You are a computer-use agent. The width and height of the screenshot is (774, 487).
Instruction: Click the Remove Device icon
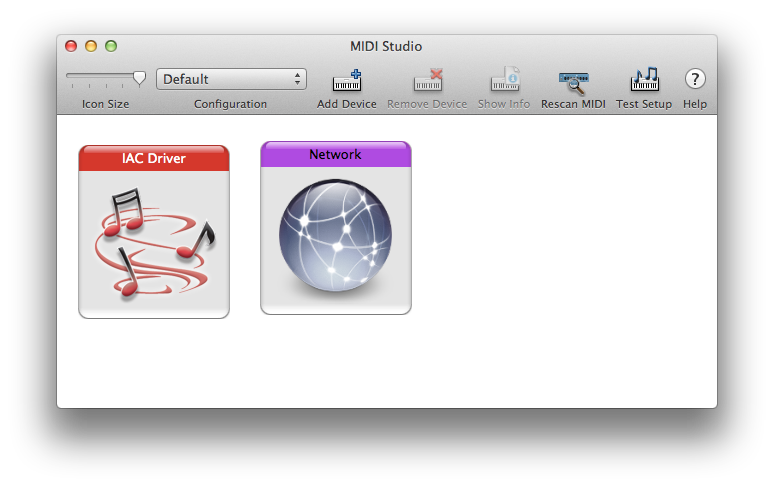click(x=427, y=81)
